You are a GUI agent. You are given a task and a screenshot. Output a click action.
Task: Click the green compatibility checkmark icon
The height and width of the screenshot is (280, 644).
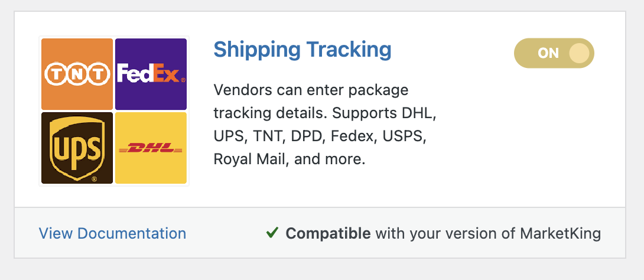point(272,233)
